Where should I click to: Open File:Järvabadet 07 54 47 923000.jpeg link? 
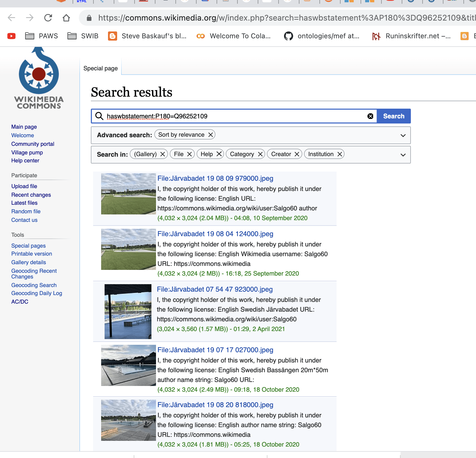(215, 289)
